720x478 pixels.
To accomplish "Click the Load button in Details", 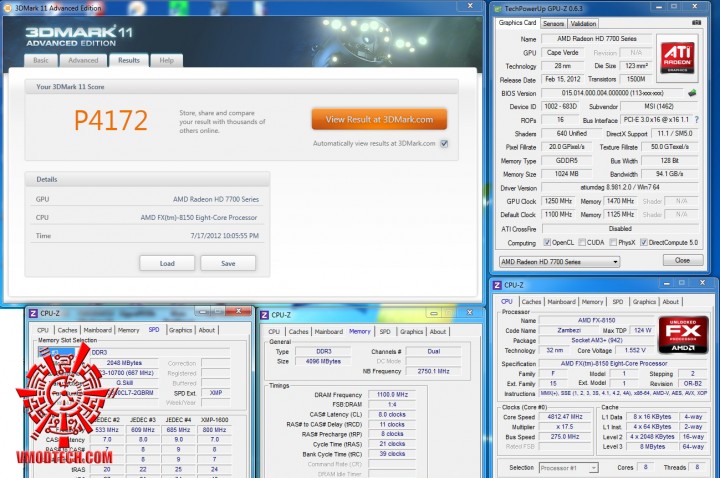I will [167, 263].
